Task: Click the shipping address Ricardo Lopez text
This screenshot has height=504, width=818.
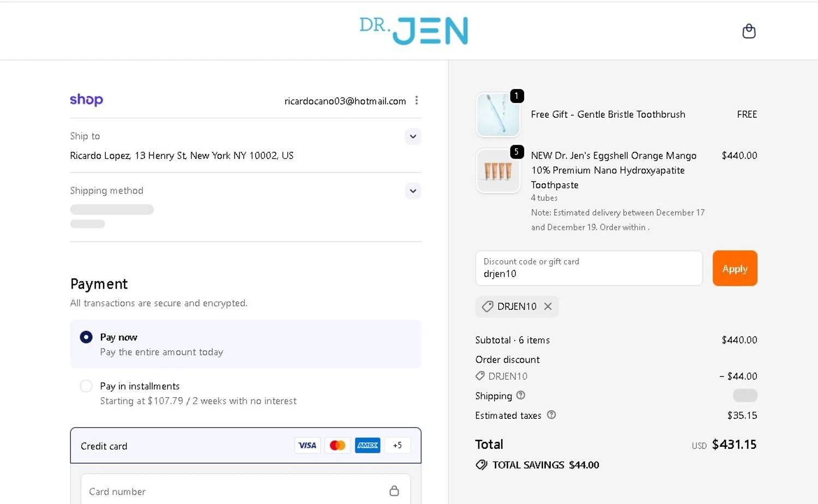Action: 182,155
